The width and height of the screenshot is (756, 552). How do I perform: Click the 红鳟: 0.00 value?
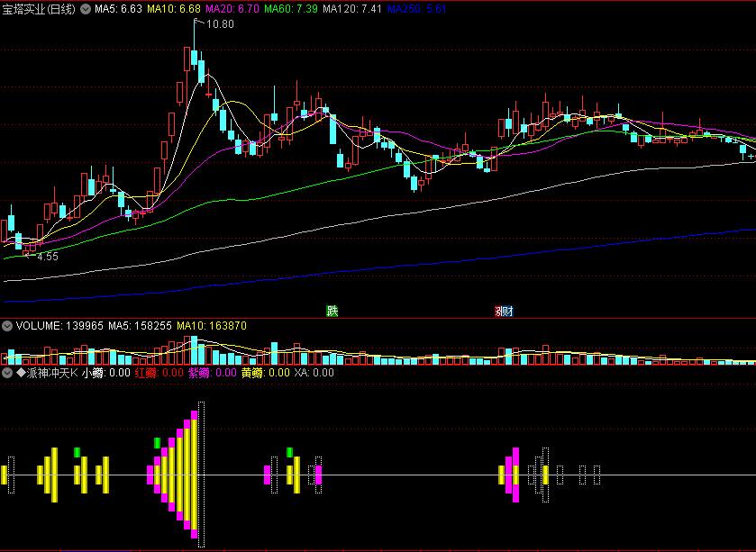tap(159, 373)
